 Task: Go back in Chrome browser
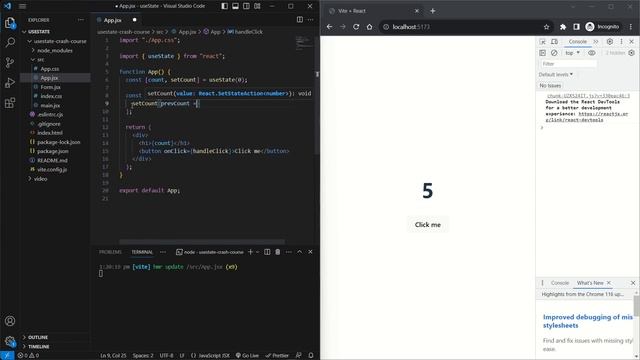pyautogui.click(x=329, y=27)
